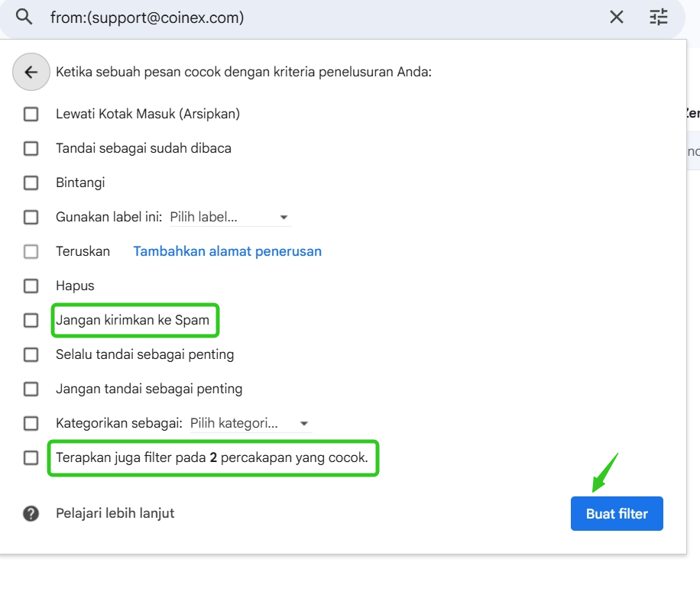
Task: Go back using the arrow button
Action: [x=31, y=72]
